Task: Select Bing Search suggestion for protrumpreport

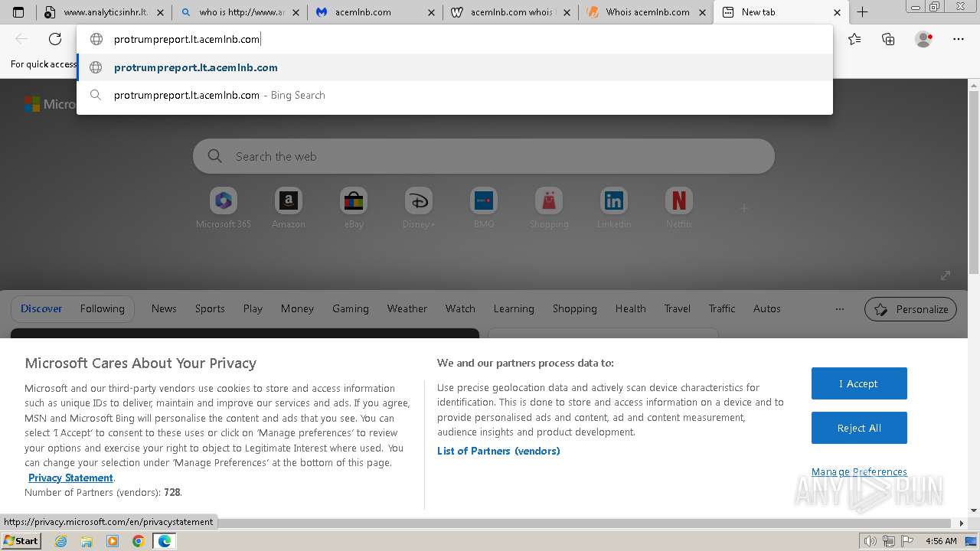Action: (x=455, y=95)
